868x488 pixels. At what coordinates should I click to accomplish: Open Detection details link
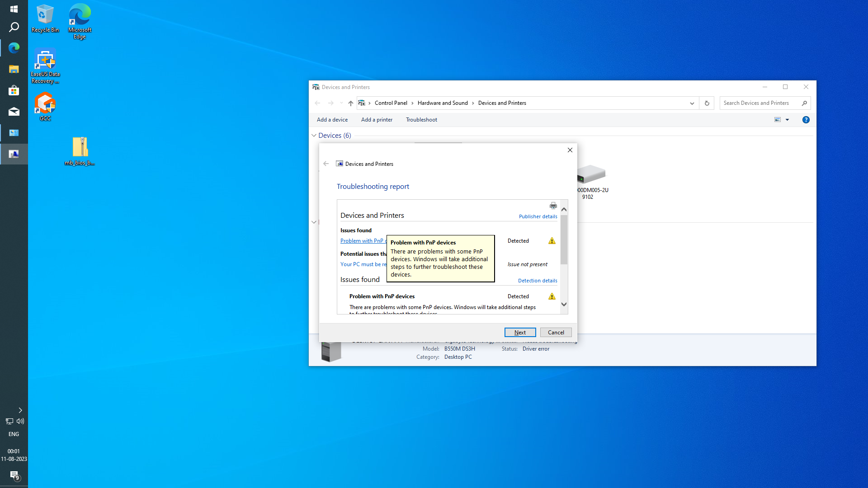pos(537,281)
